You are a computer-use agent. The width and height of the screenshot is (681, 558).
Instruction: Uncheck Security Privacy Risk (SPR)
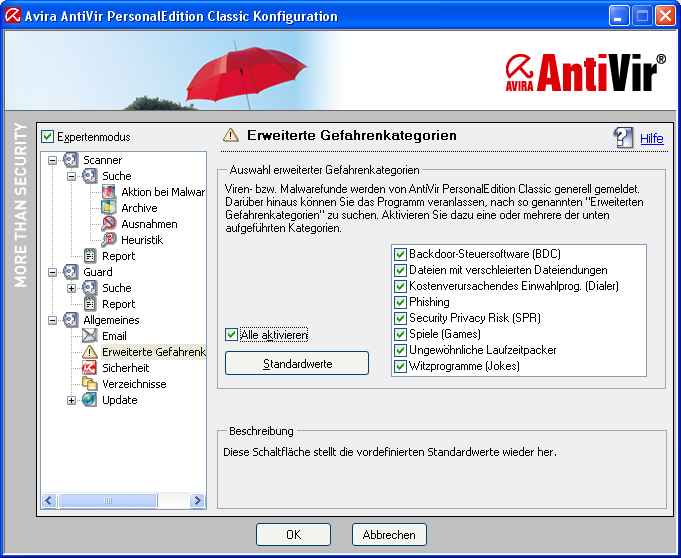click(x=400, y=318)
